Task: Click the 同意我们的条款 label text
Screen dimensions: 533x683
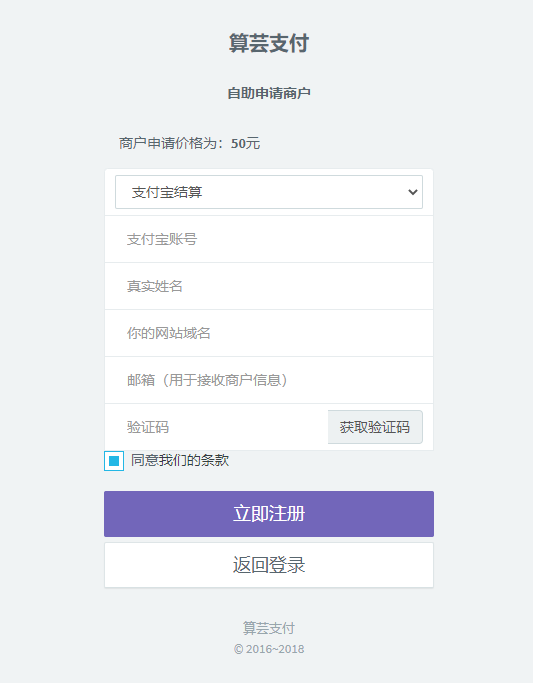Action: (x=180, y=460)
